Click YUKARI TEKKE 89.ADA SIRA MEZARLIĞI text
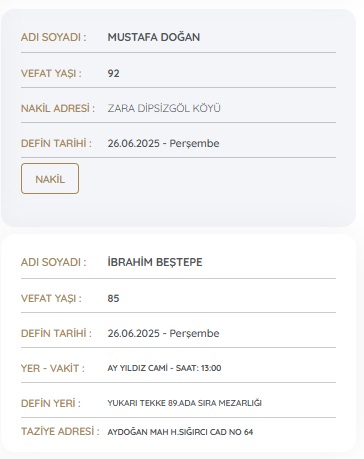364x459 pixels. click(x=185, y=403)
